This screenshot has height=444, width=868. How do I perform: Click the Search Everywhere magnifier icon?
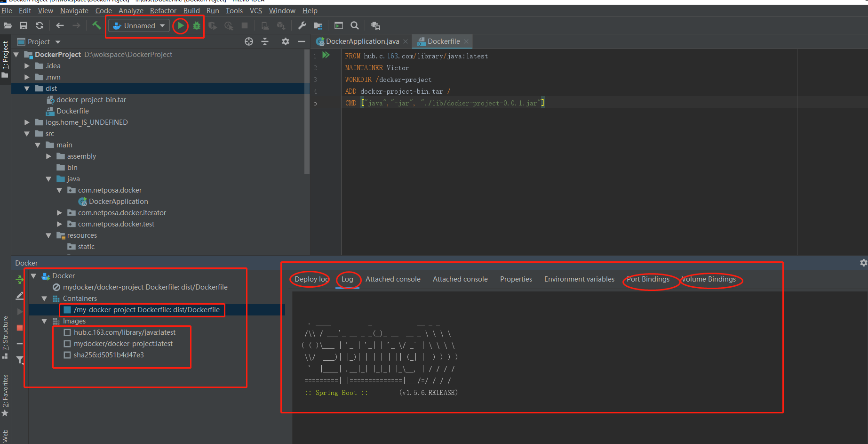355,25
